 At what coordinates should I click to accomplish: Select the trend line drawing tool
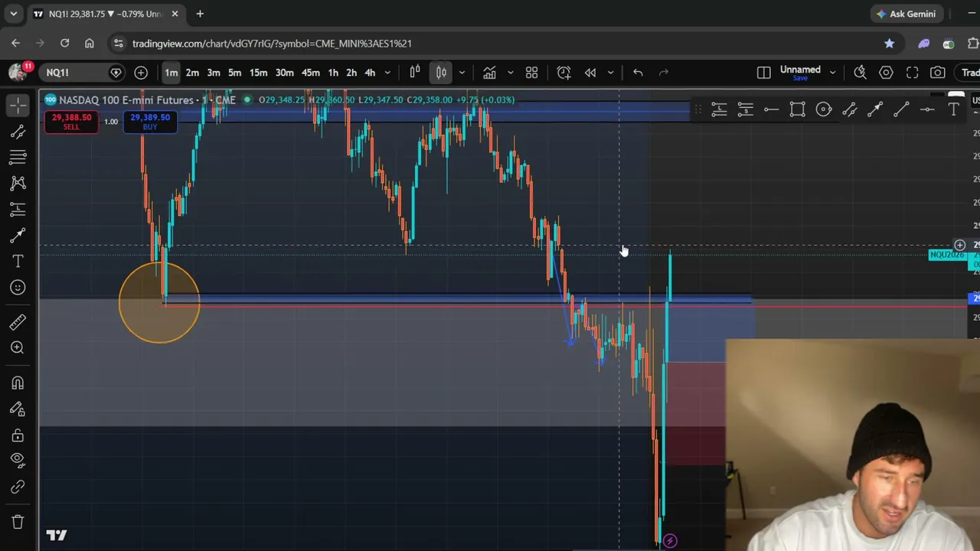[18, 132]
